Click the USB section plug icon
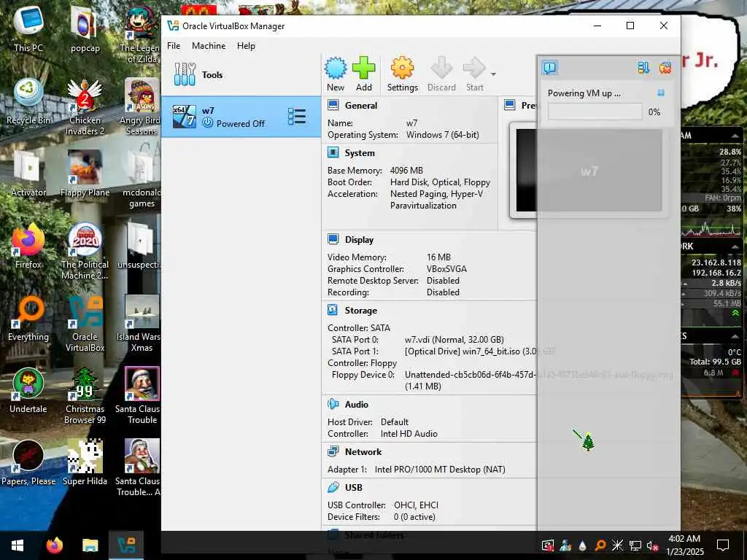Viewport: 747px width, 560px height. (x=333, y=487)
